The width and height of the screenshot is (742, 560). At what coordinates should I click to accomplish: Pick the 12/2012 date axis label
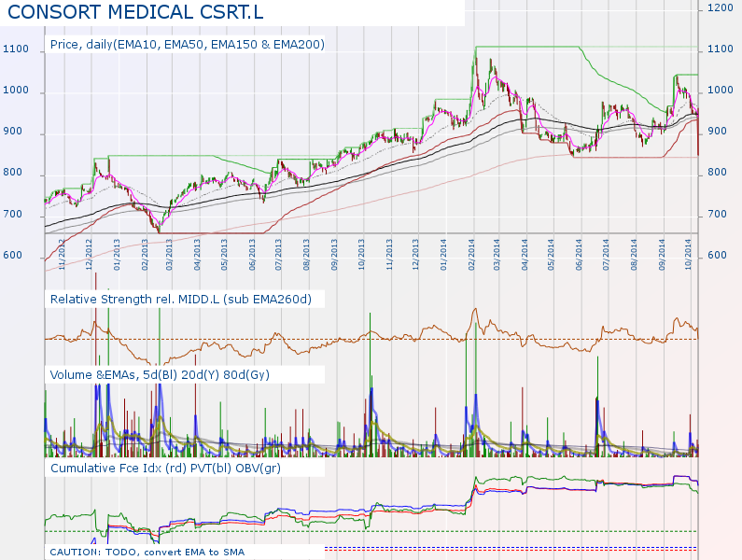pyautogui.click(x=89, y=254)
